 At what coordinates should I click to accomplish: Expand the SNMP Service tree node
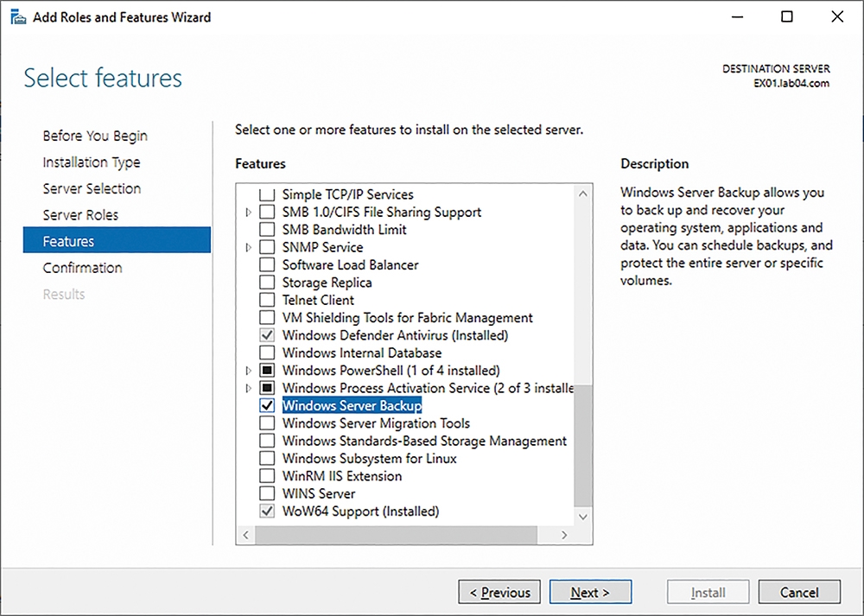(x=249, y=247)
